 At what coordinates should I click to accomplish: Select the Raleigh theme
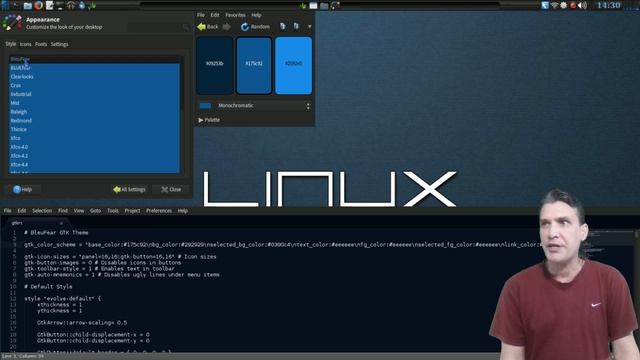coord(94,112)
